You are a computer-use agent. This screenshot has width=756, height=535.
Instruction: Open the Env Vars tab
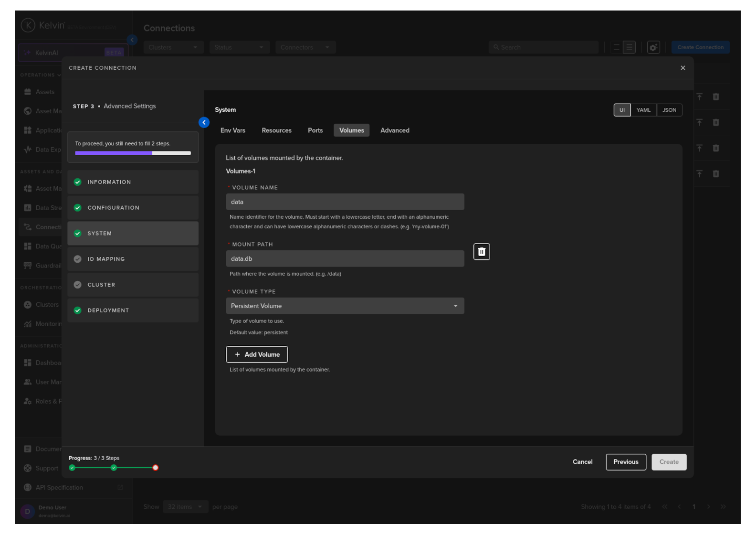tap(232, 130)
